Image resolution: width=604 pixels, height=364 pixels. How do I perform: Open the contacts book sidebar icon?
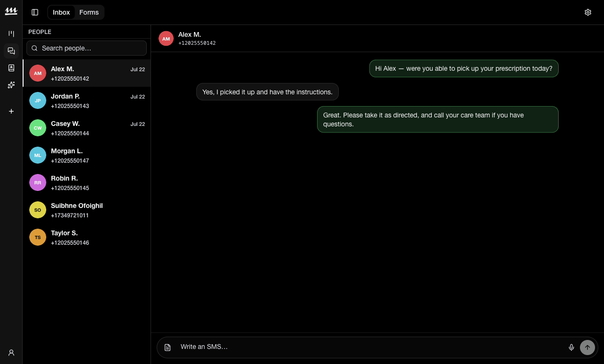11,68
